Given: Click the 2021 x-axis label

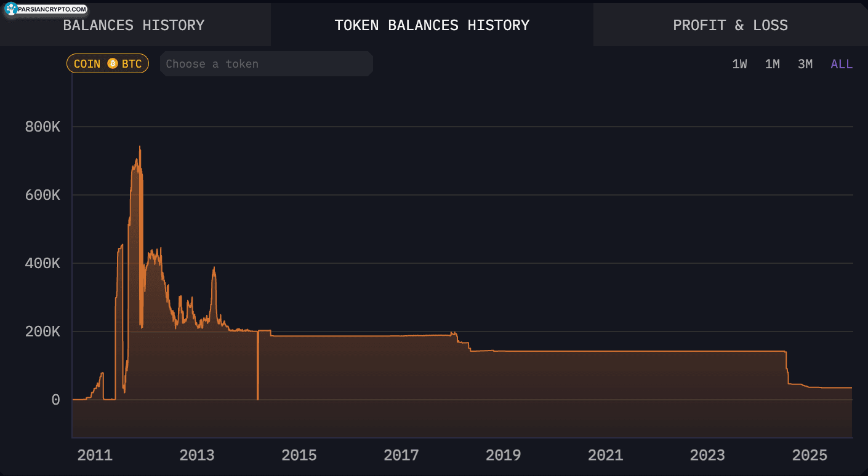Looking at the screenshot, I should click(x=605, y=456).
